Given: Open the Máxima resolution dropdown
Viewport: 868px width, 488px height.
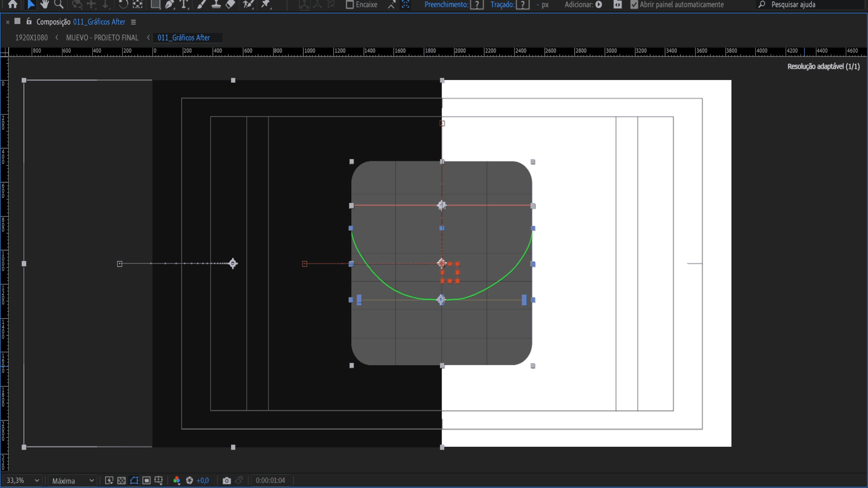Looking at the screenshot, I should [x=72, y=481].
